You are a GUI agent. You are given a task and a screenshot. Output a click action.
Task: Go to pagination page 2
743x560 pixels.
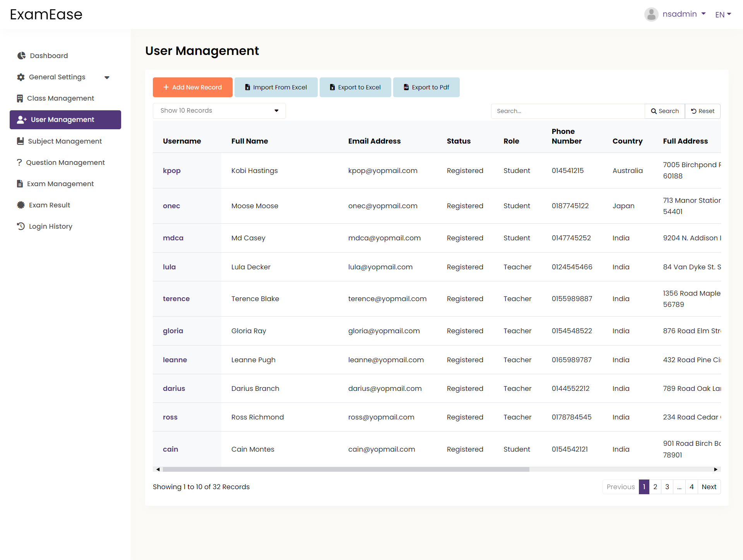tap(655, 487)
